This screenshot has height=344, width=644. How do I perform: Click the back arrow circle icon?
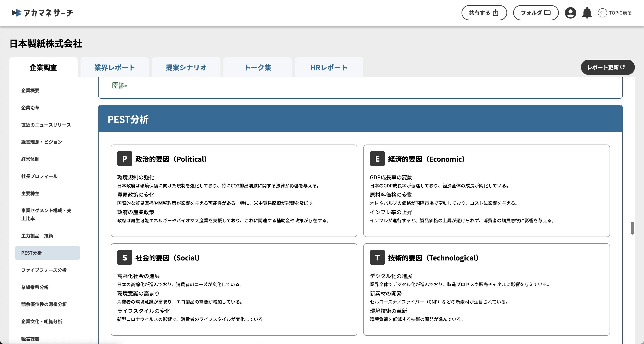click(x=602, y=13)
